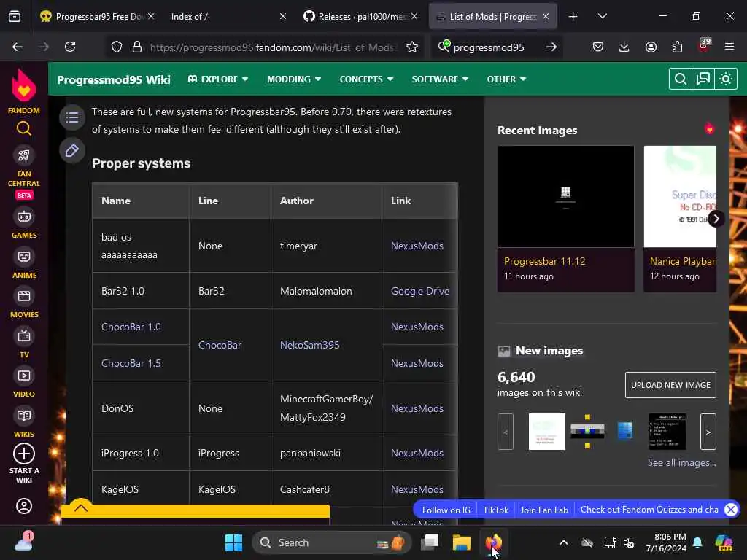The height and width of the screenshot is (560, 747).
Task: Click the Follow on IG banner link
Action: 446,510
